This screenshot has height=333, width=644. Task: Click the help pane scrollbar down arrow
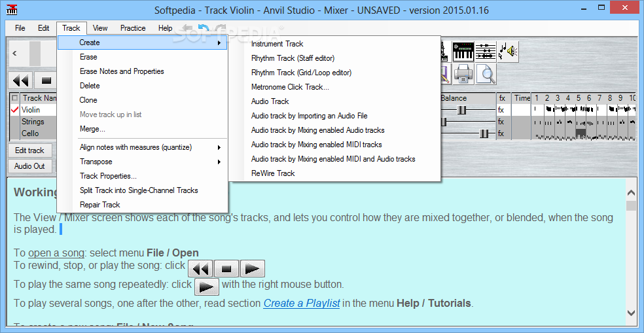point(631,313)
